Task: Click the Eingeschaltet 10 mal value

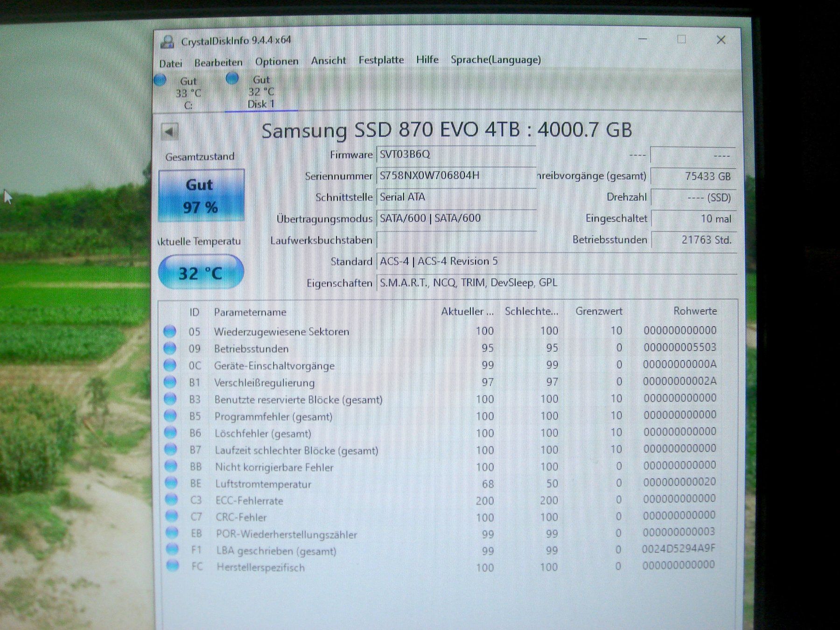Action: tap(693, 218)
